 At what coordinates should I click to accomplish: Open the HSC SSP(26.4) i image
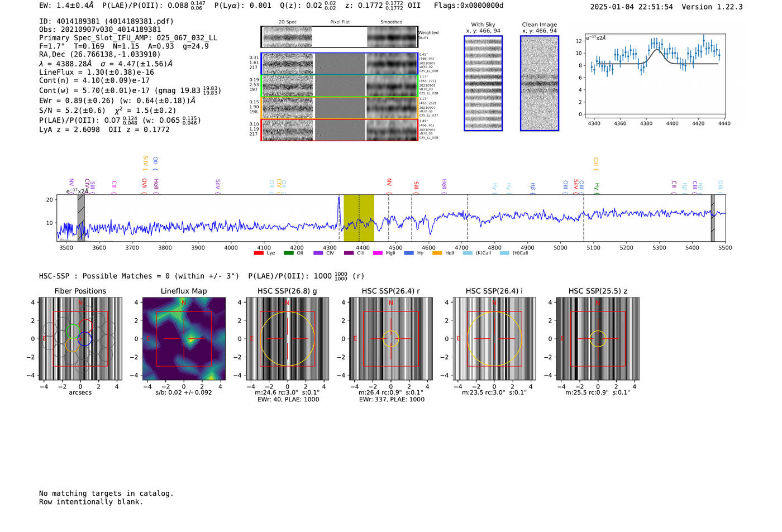pos(494,339)
